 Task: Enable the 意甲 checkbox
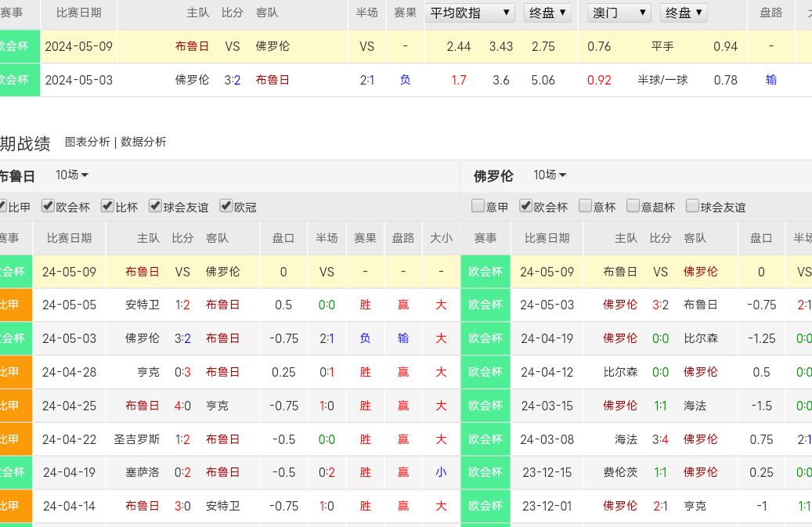(478, 206)
